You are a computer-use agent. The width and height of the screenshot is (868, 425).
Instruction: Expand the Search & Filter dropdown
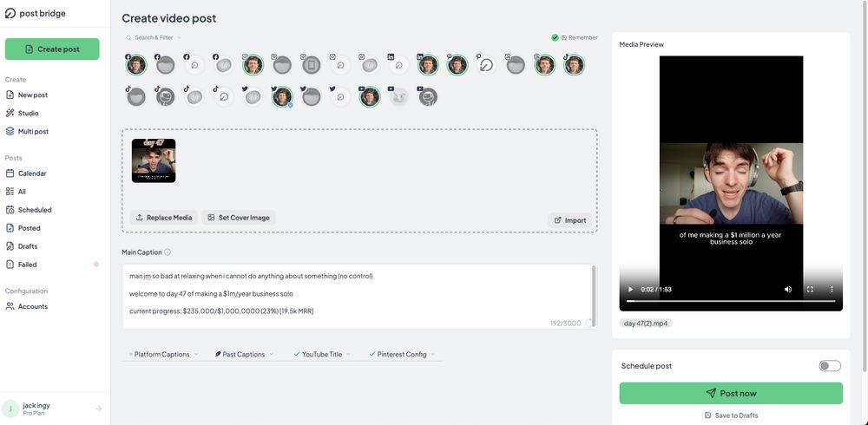click(154, 37)
